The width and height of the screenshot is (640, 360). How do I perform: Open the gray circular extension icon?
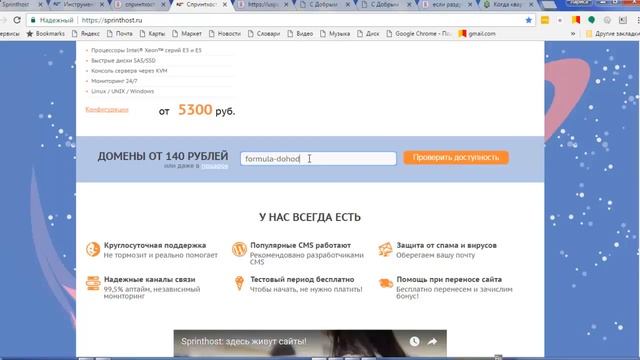pyautogui.click(x=607, y=20)
